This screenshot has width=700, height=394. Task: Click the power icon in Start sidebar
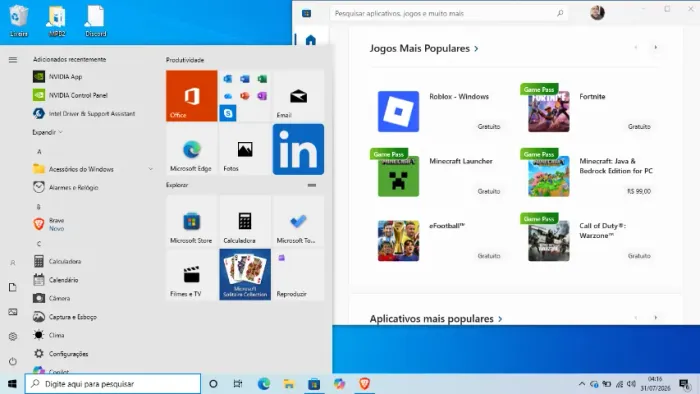pyautogui.click(x=13, y=361)
